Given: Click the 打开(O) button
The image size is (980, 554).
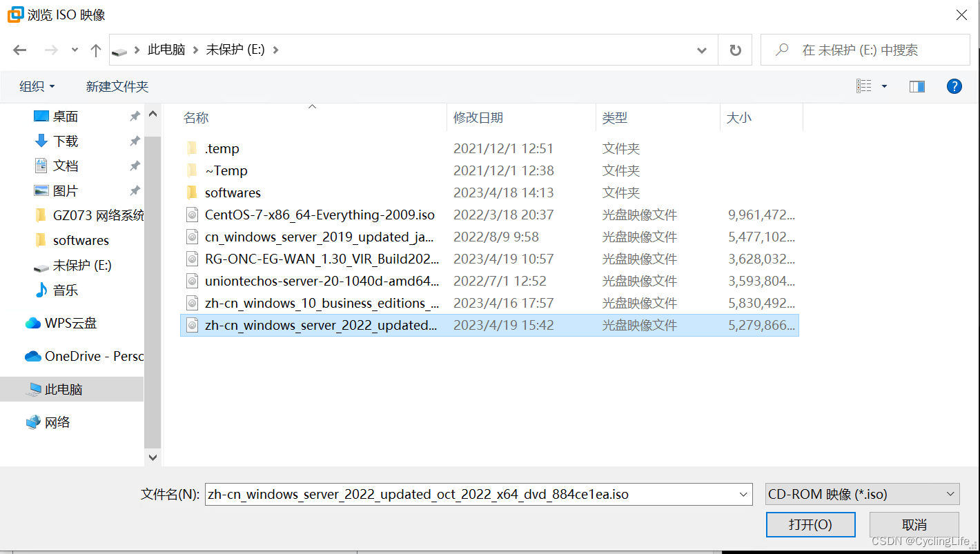Looking at the screenshot, I should [x=810, y=524].
